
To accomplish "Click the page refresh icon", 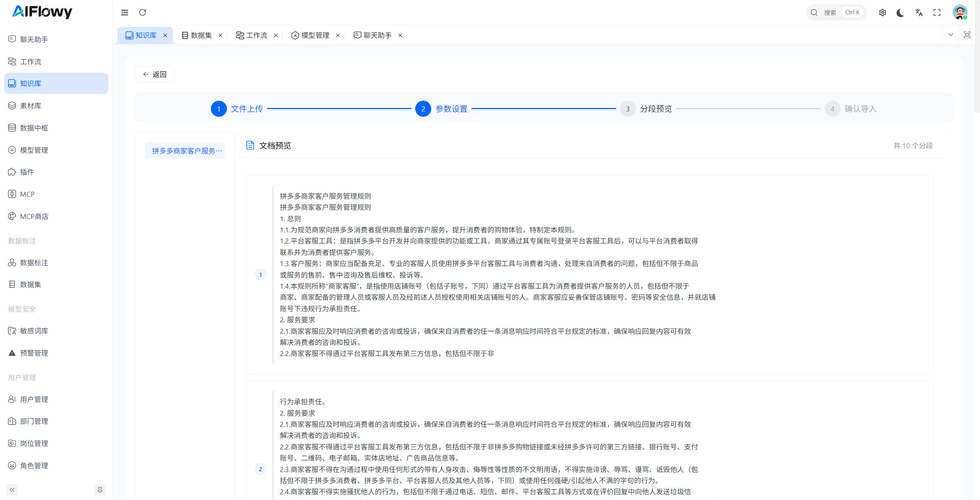I will (x=143, y=12).
